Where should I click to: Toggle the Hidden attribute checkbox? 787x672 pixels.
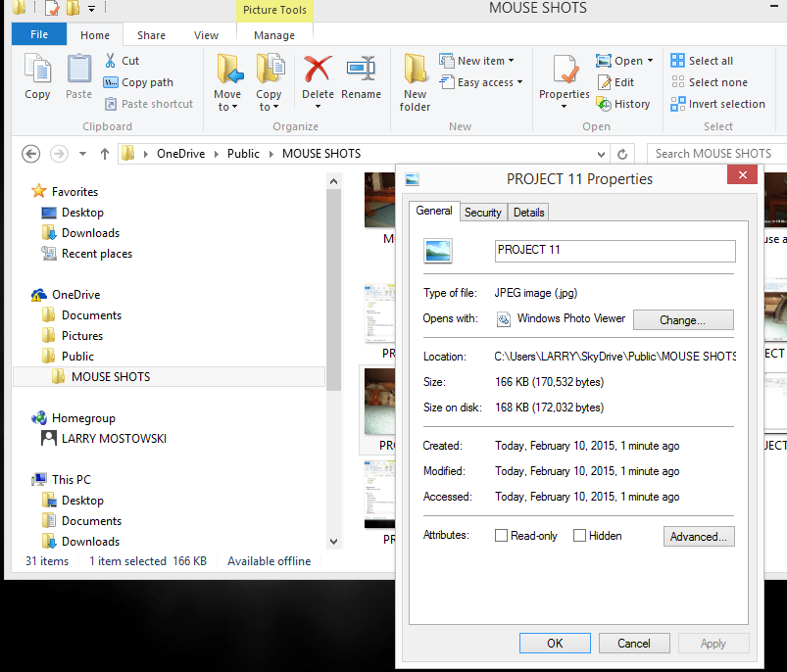point(579,536)
